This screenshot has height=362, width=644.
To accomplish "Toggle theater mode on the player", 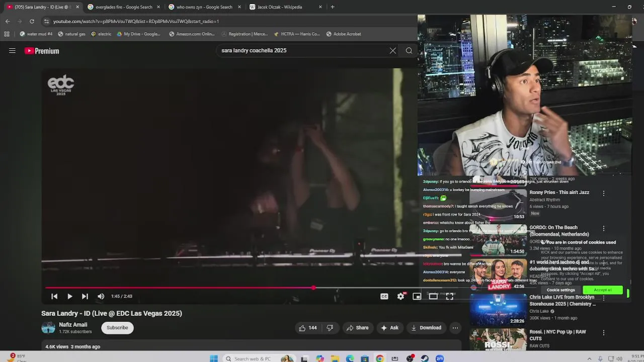I will point(433,297).
